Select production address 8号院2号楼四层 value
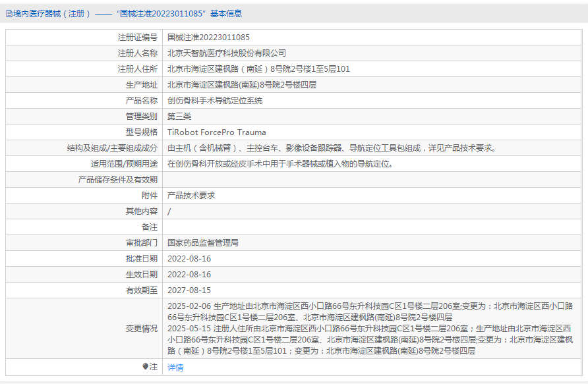This screenshot has width=588, height=384. (x=242, y=85)
